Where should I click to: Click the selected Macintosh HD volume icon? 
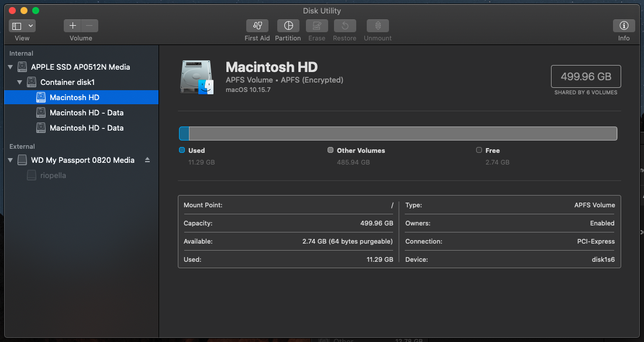pyautogui.click(x=41, y=97)
